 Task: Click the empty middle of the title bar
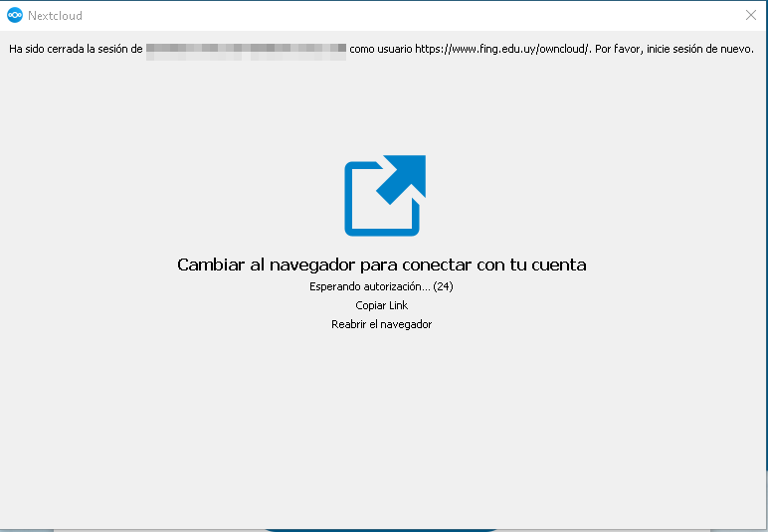398,15
